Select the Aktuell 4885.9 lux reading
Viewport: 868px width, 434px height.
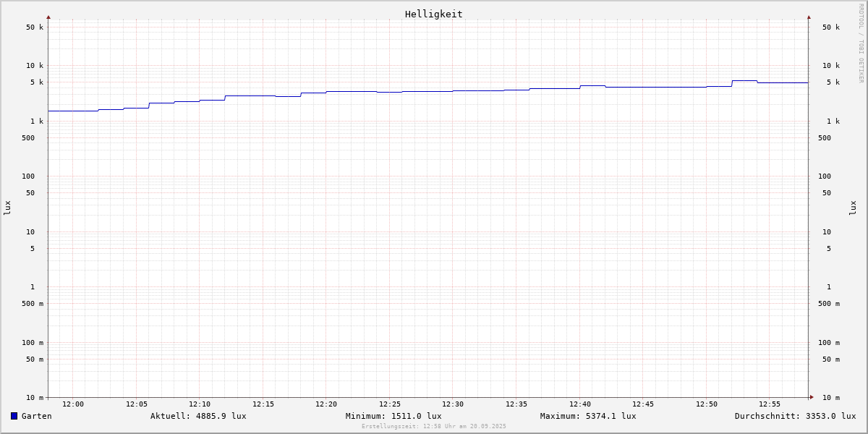(x=198, y=416)
